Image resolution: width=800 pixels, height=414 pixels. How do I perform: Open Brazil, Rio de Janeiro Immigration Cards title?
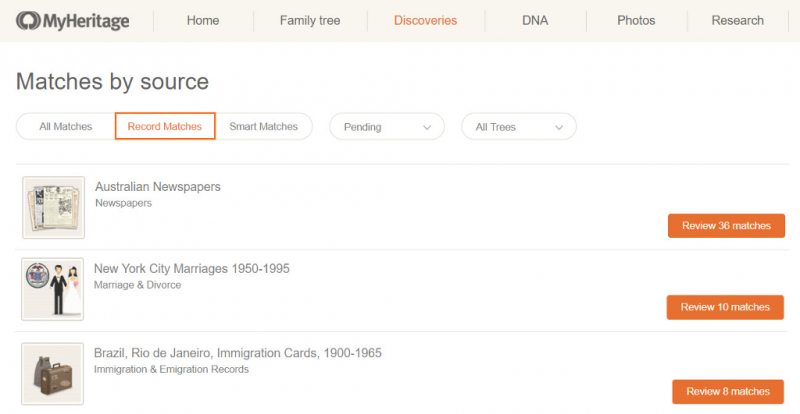[238, 353]
